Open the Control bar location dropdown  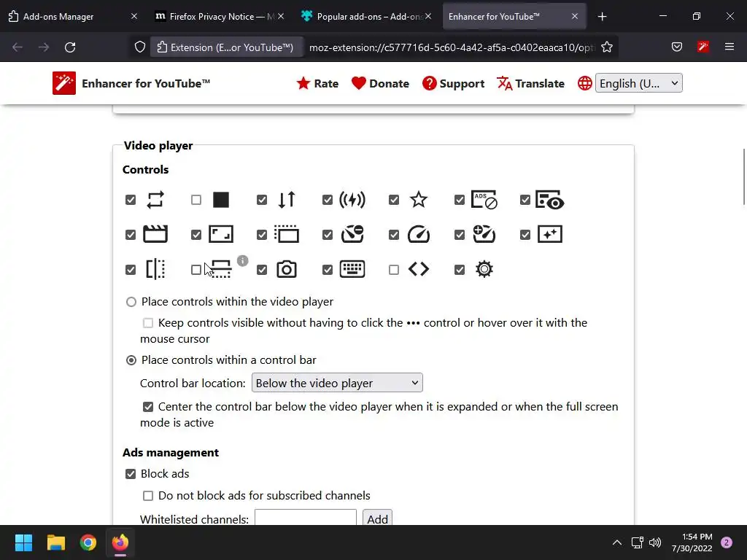click(337, 383)
